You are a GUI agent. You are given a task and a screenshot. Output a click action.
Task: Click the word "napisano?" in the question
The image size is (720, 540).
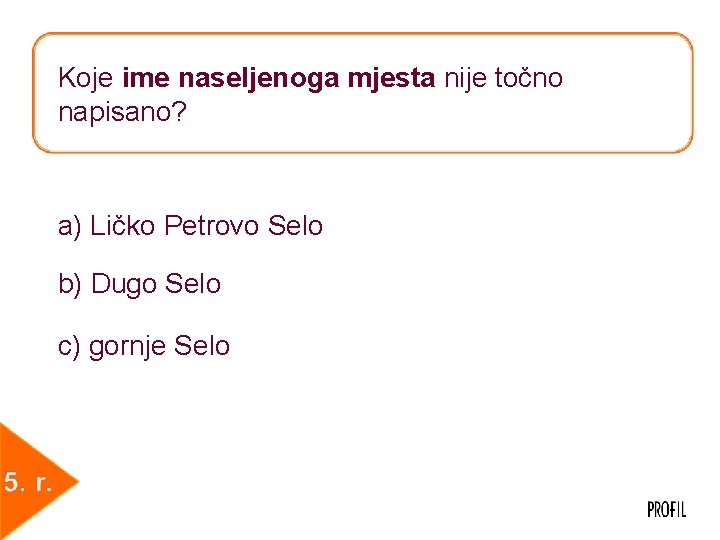[123, 112]
